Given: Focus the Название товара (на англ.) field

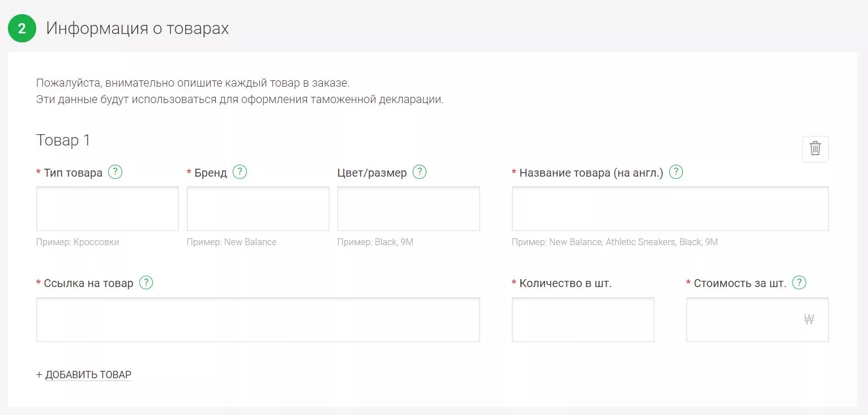Looking at the screenshot, I should pyautogui.click(x=670, y=208).
